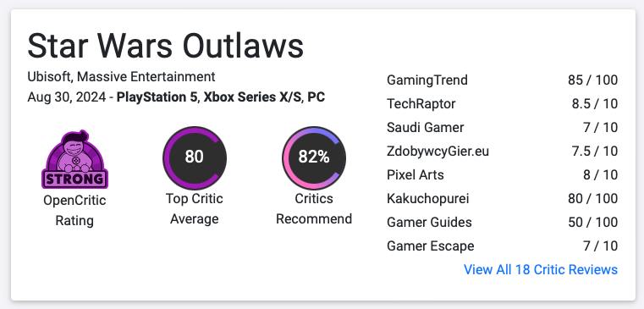
Task: Click the PlayStation 5 platform label
Action: click(x=157, y=97)
